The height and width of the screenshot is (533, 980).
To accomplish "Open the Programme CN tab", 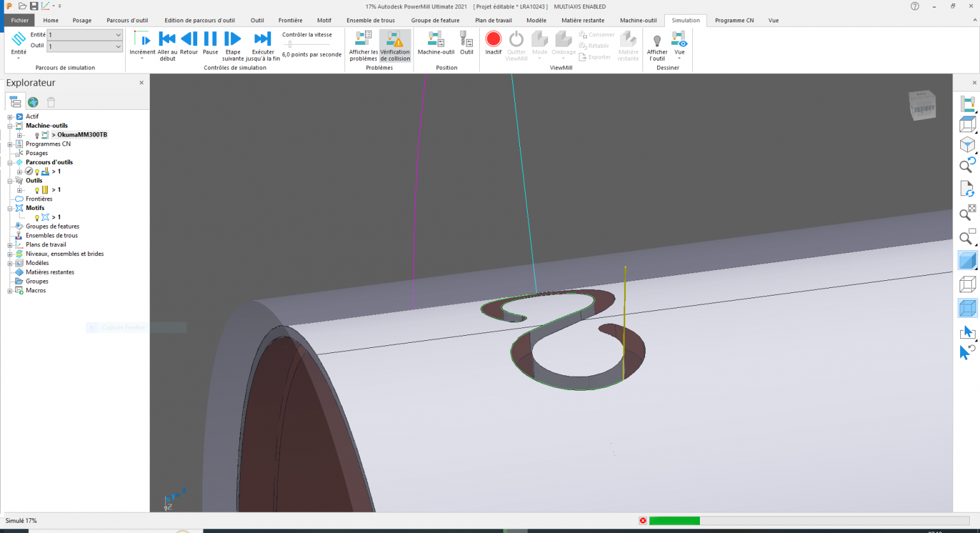I will pos(734,20).
